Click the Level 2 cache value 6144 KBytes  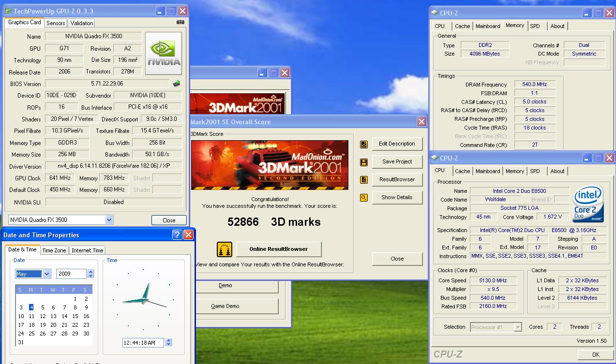click(582, 298)
